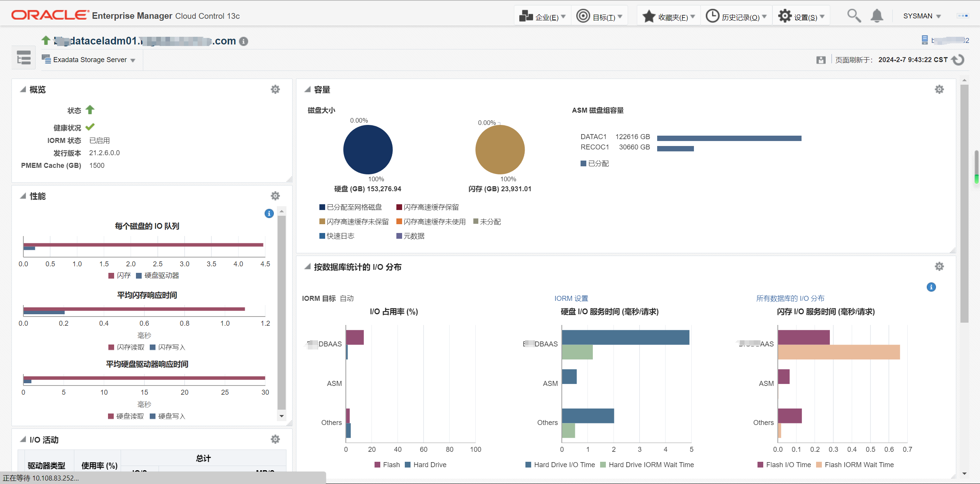Click the 性能 panel scroll down arrow
The width and height of the screenshot is (980, 484).
coord(282,416)
